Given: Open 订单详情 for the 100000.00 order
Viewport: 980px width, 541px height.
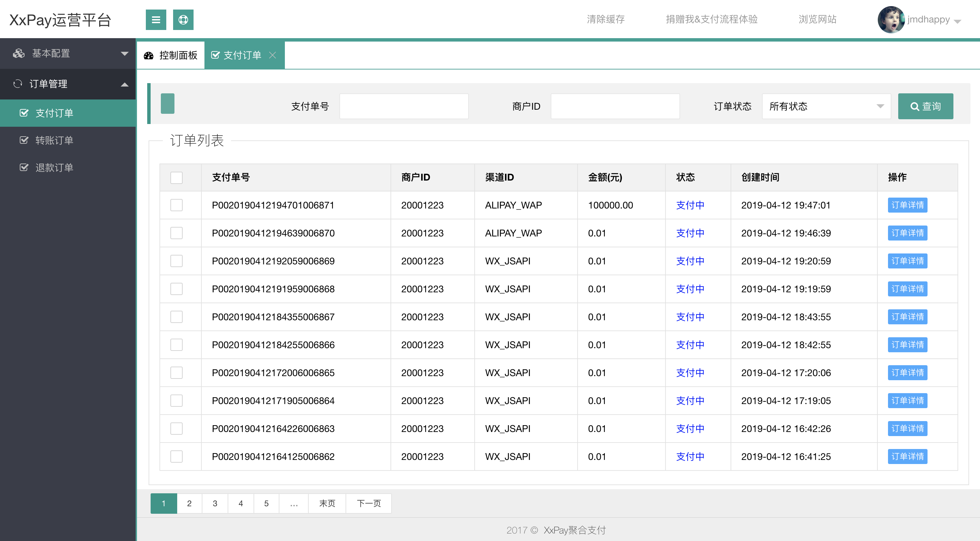Looking at the screenshot, I should click(907, 205).
